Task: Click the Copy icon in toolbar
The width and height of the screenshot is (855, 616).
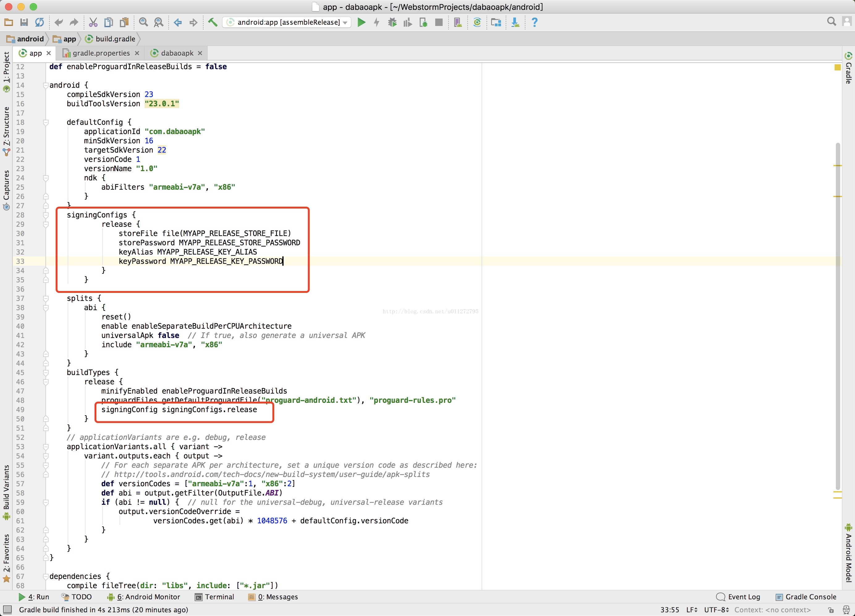Action: (x=108, y=22)
